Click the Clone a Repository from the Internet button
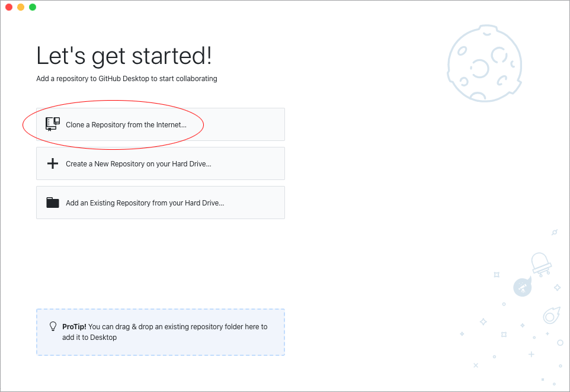The width and height of the screenshot is (570, 392). click(x=161, y=124)
